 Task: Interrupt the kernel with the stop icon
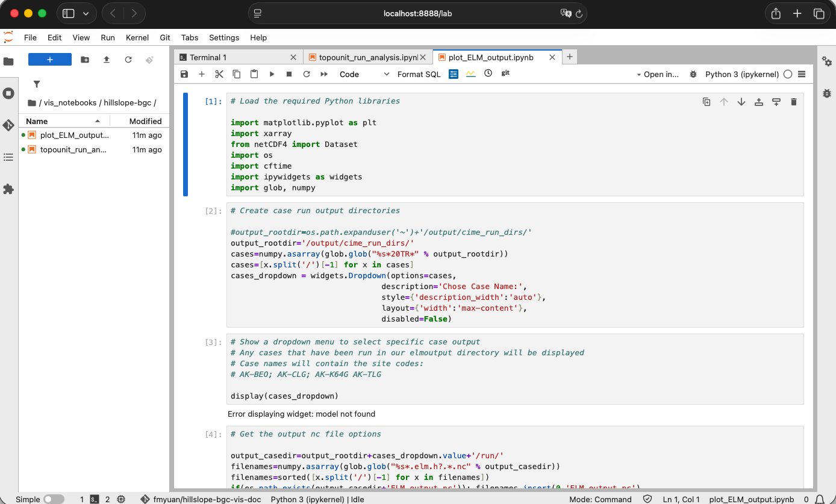(x=290, y=73)
